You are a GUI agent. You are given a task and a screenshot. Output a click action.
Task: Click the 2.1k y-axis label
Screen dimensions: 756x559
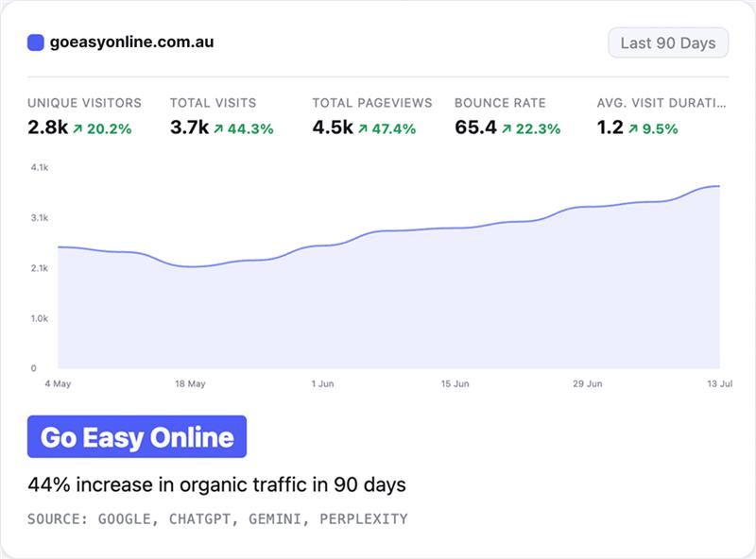40,268
